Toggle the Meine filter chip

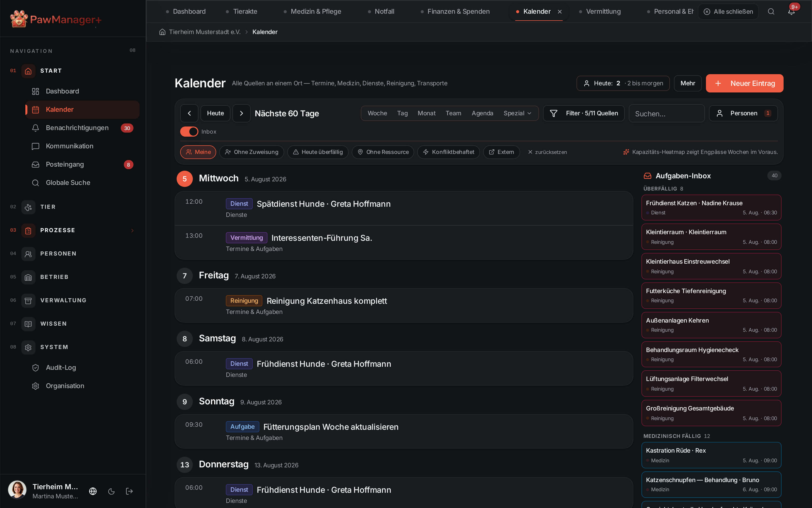tap(198, 152)
